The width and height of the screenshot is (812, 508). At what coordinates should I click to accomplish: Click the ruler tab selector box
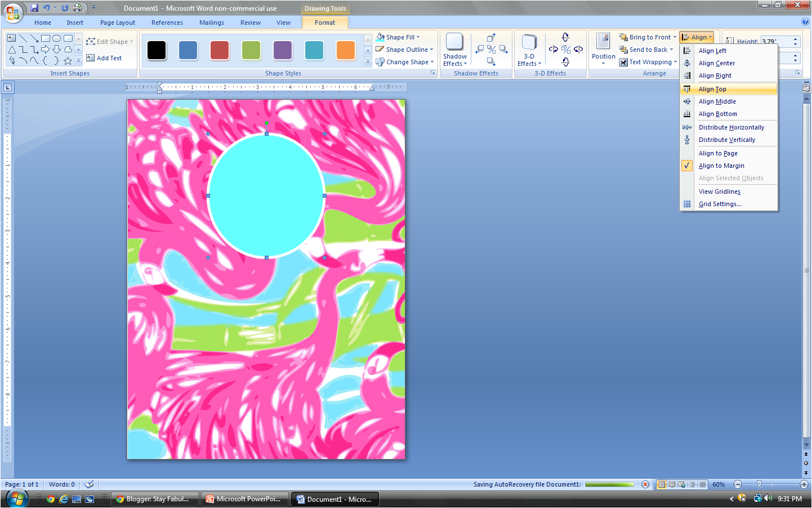tap(7, 87)
